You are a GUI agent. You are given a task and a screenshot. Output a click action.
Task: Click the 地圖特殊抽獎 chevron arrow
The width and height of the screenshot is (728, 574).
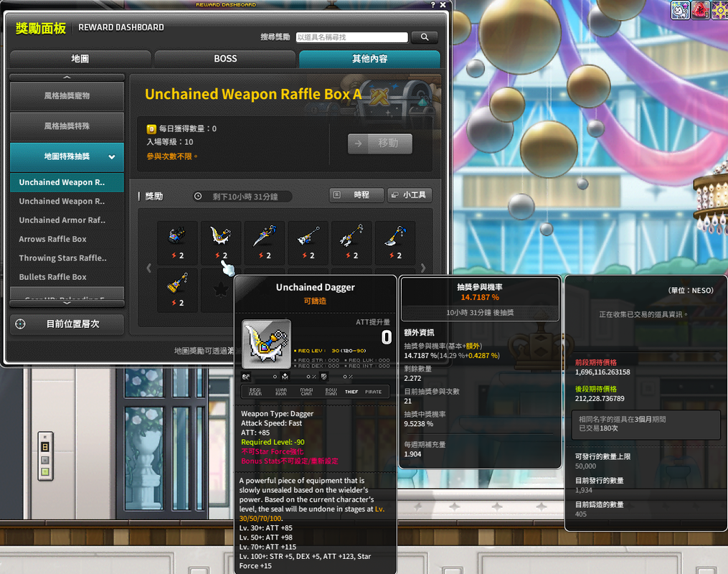pos(112,157)
